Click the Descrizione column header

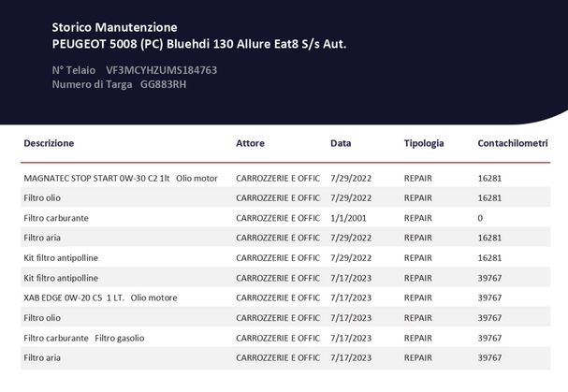(49, 143)
